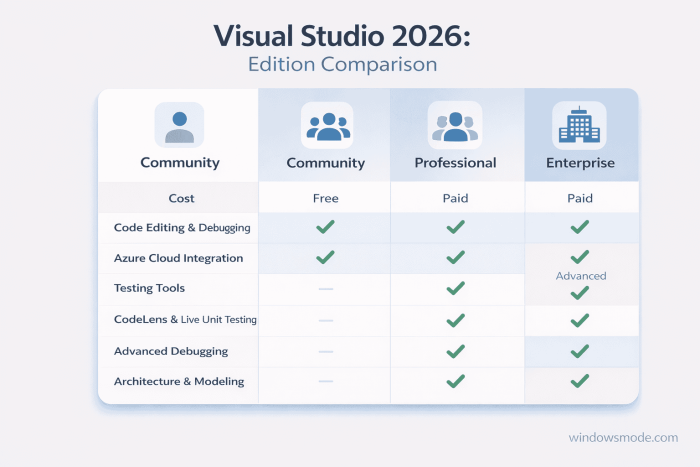Click the 'Visual Studio 2026:' title
Viewport: 700px width, 467px height.
tap(342, 36)
